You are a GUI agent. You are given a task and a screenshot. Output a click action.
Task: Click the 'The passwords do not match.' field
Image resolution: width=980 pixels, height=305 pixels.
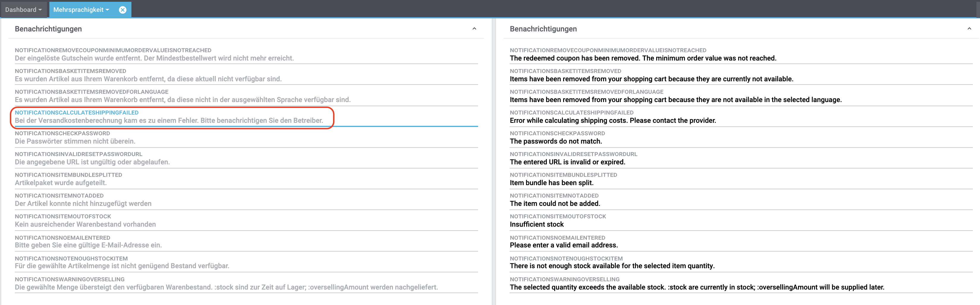point(740,141)
